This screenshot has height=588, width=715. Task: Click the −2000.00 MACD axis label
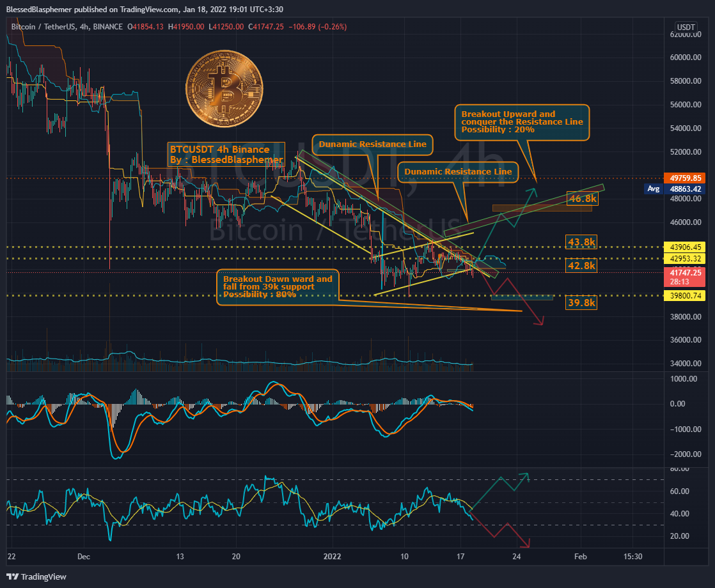point(686,454)
